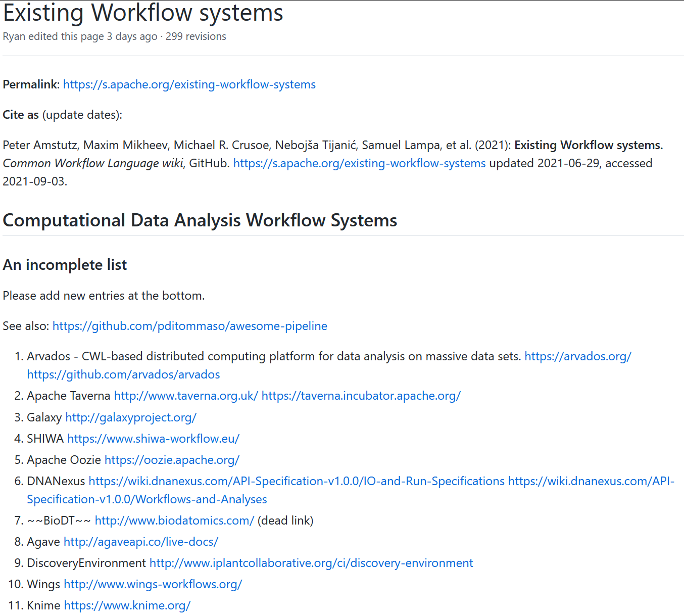This screenshot has width=684, height=616.
Task: Click the biodatomics.com dead link
Action: click(x=174, y=520)
